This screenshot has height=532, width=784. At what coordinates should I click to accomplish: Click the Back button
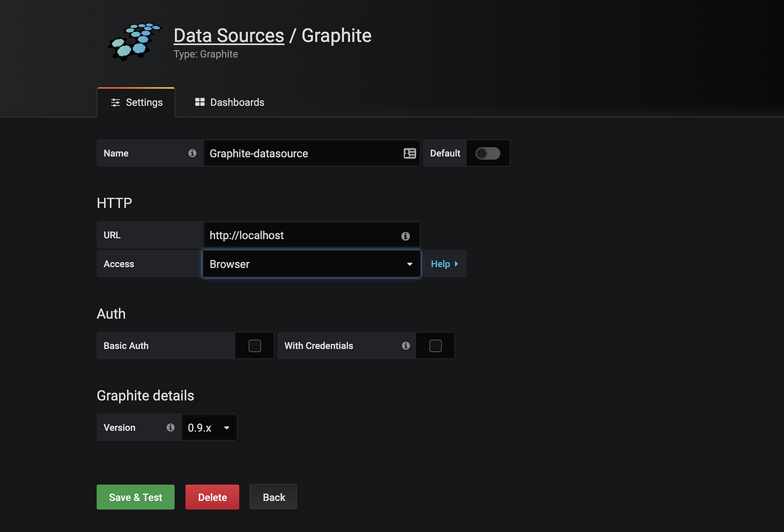coord(274,497)
